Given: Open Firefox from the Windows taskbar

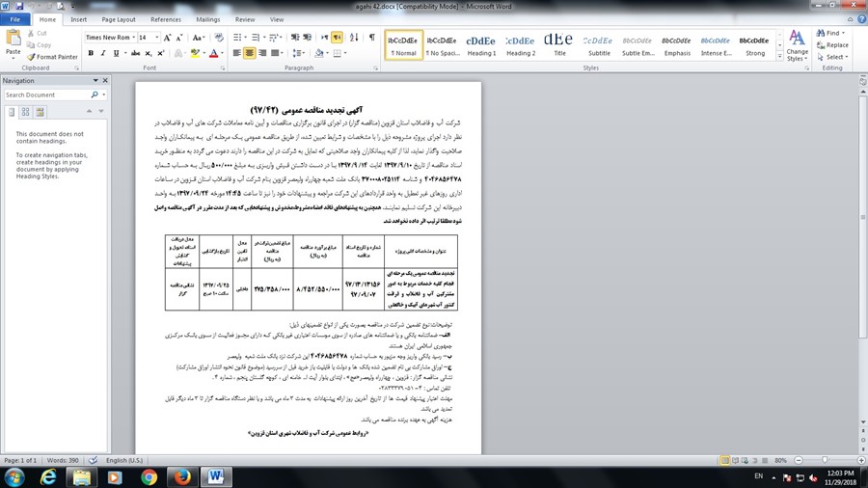Looking at the screenshot, I should coord(179,476).
